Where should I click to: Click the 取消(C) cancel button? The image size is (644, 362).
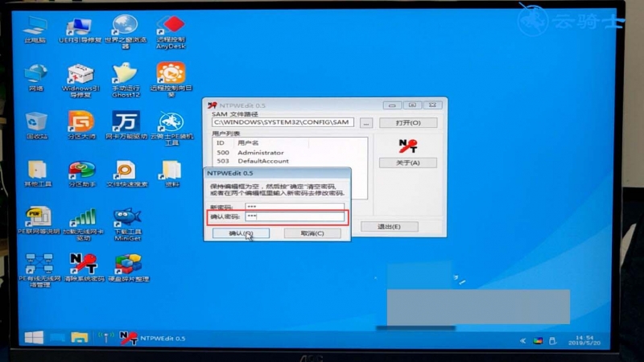pos(312,233)
